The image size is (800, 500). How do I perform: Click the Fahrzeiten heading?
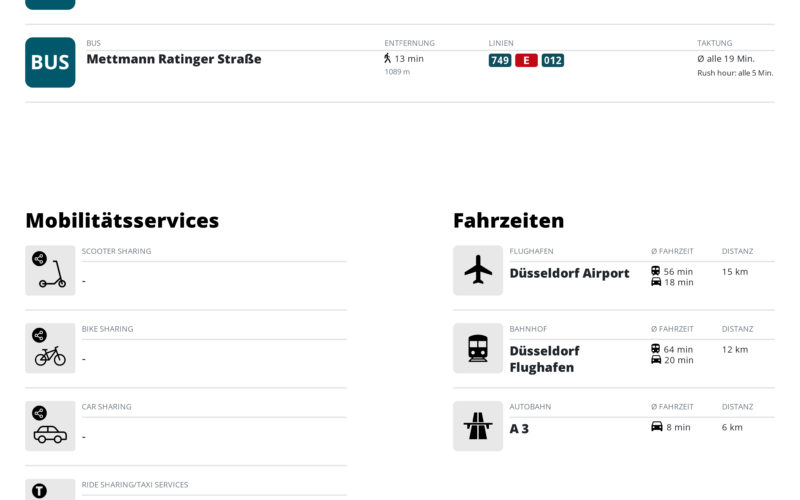(509, 220)
